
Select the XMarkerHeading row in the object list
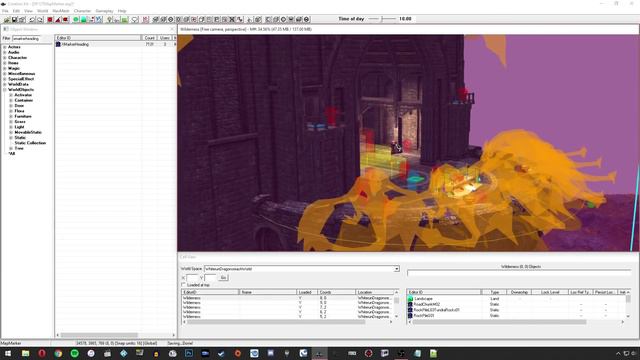pos(116,44)
